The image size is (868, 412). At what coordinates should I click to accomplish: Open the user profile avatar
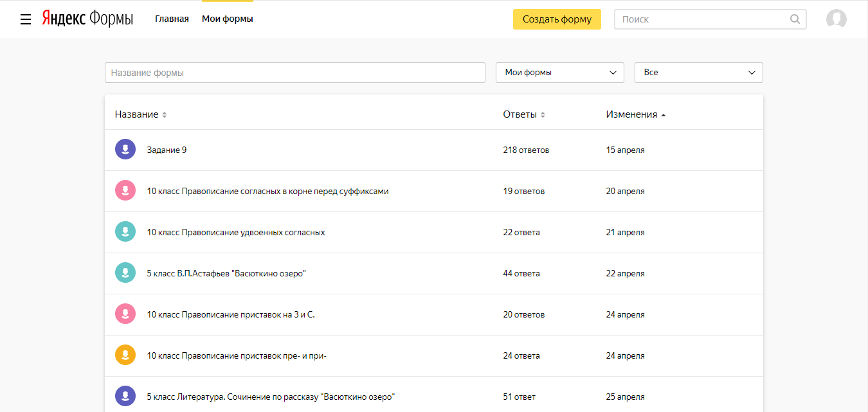(836, 19)
